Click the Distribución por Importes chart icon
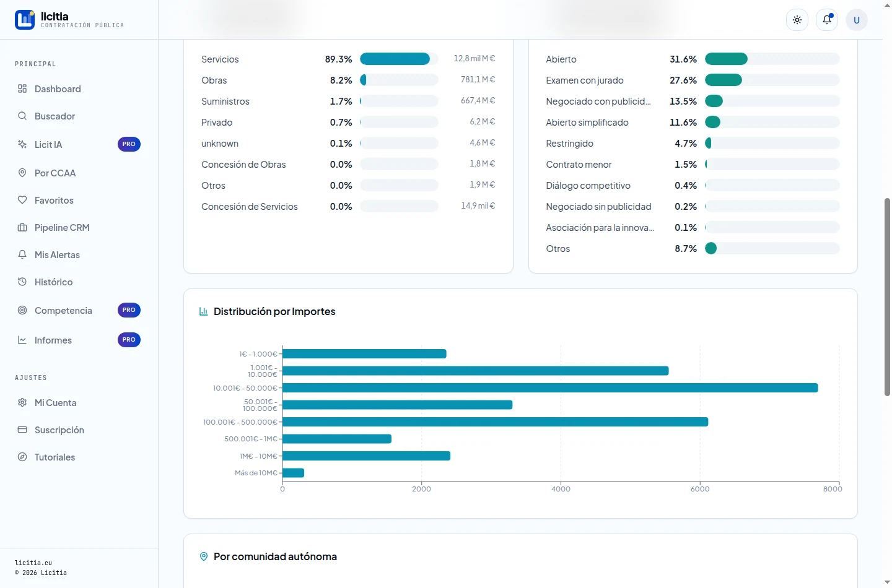This screenshot has width=892, height=588. [203, 311]
